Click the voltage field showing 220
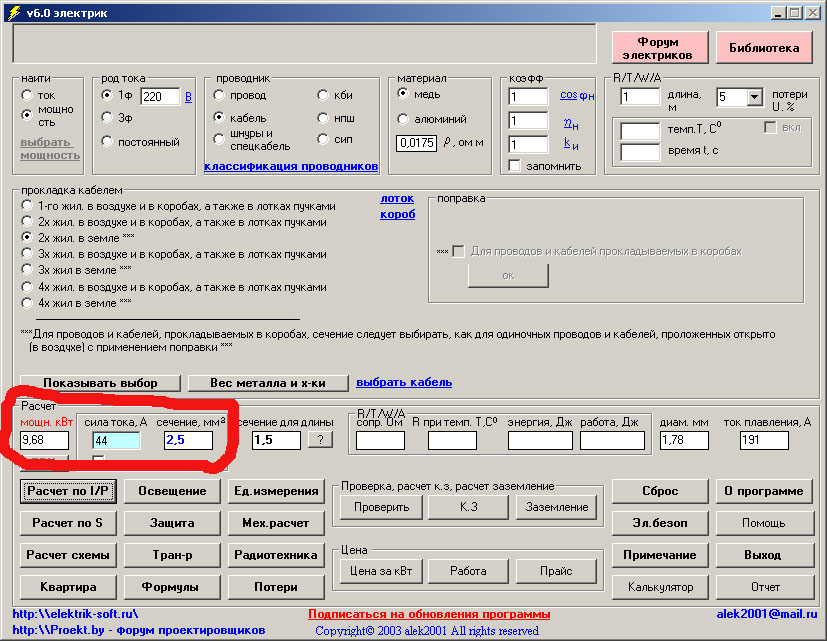Image resolution: width=827 pixels, height=641 pixels. click(158, 97)
